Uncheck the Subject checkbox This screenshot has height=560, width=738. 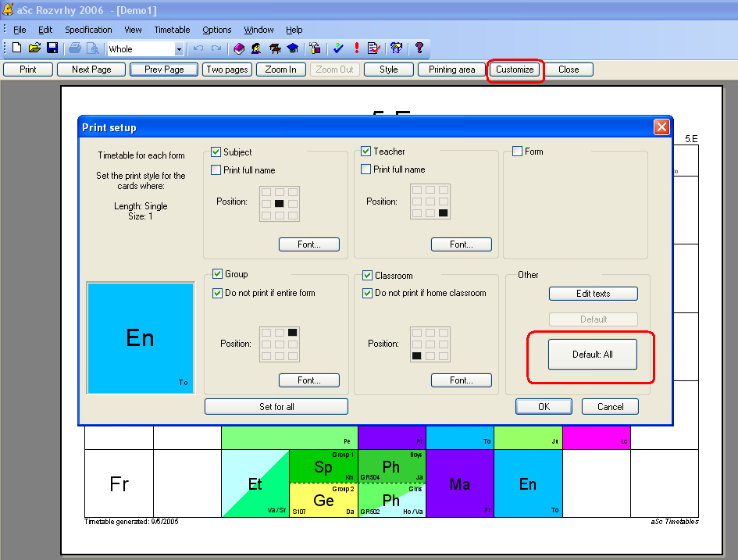(x=217, y=152)
